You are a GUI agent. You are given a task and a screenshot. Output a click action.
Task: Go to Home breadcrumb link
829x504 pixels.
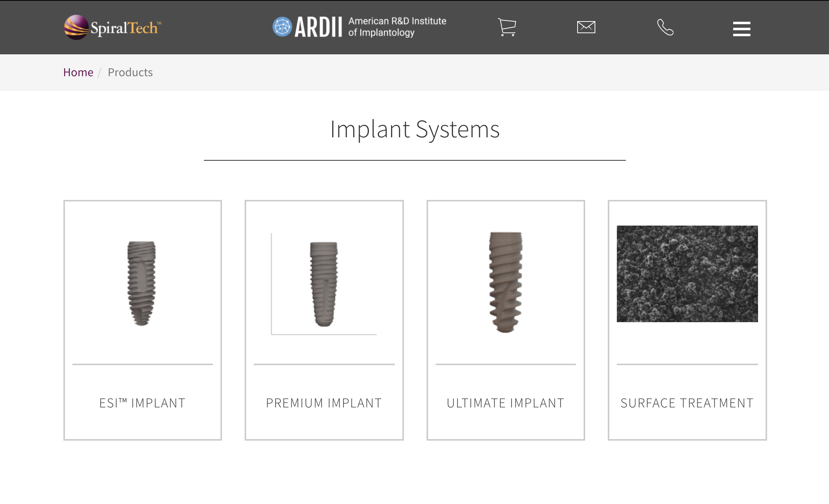(78, 72)
